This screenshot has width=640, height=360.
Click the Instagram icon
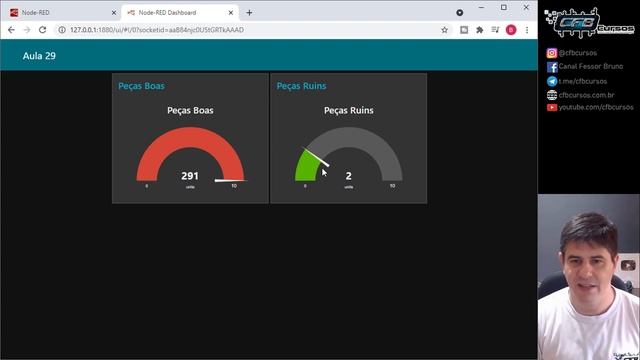coord(552,53)
